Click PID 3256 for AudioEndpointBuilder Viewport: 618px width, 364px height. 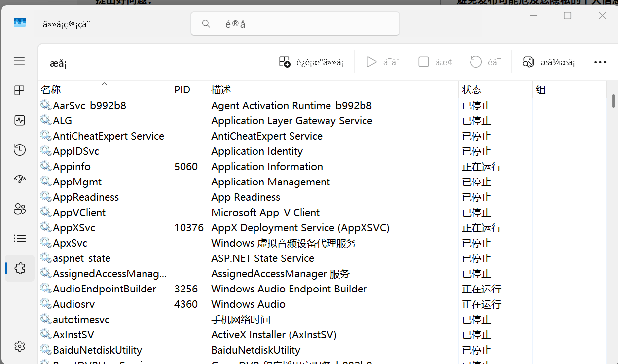[x=186, y=289]
